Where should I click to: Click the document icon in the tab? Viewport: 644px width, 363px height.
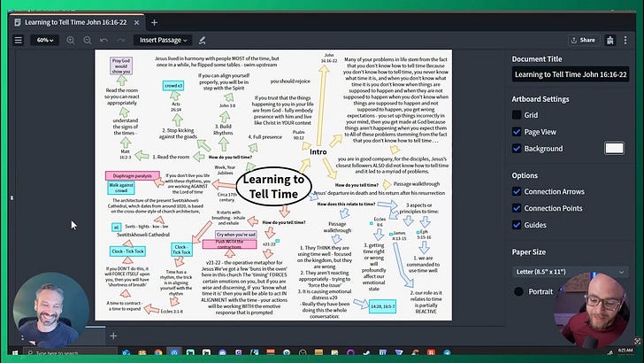coord(18,23)
